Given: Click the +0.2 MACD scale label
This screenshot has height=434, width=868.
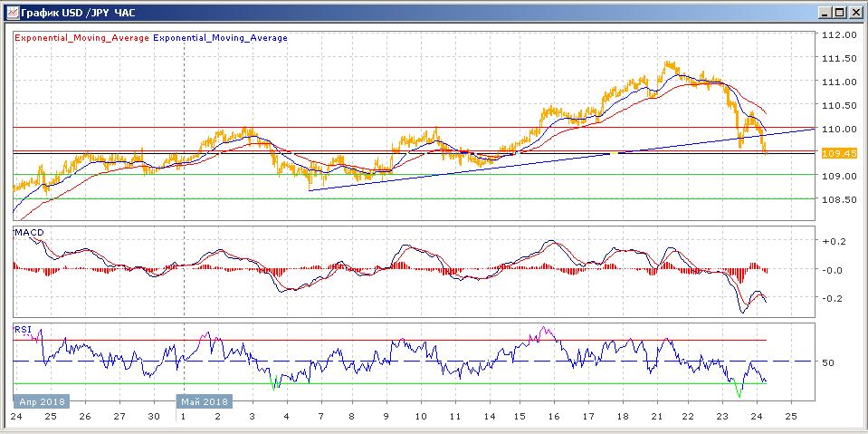Looking at the screenshot, I should pyautogui.click(x=832, y=242).
